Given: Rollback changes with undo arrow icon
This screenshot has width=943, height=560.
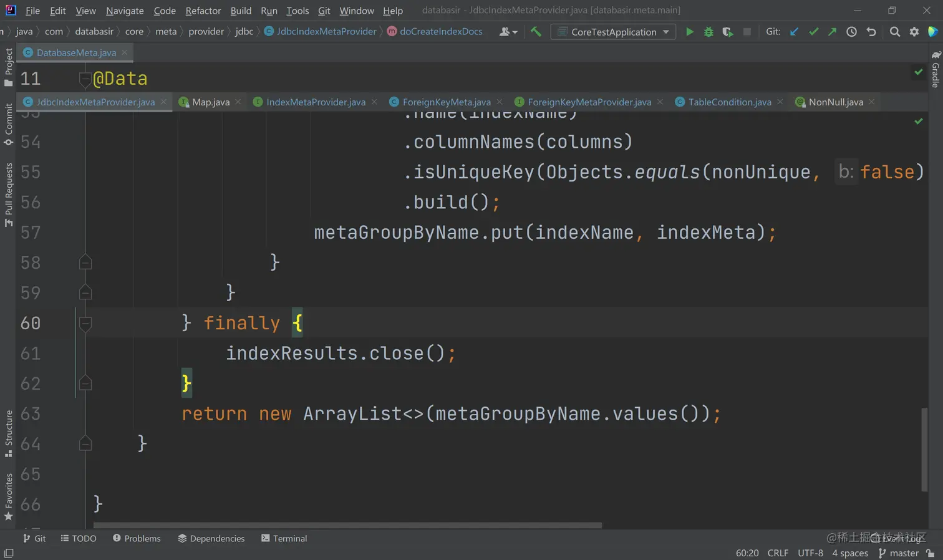Looking at the screenshot, I should tap(871, 32).
